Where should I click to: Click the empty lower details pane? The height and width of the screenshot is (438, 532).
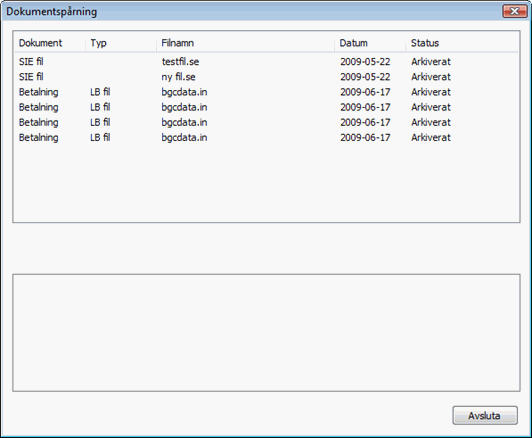click(266, 333)
